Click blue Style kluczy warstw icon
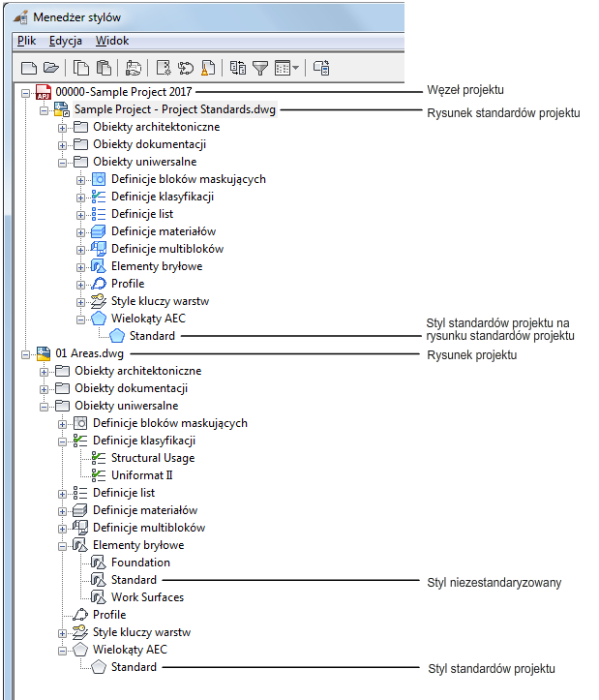The image size is (599, 700). click(98, 301)
